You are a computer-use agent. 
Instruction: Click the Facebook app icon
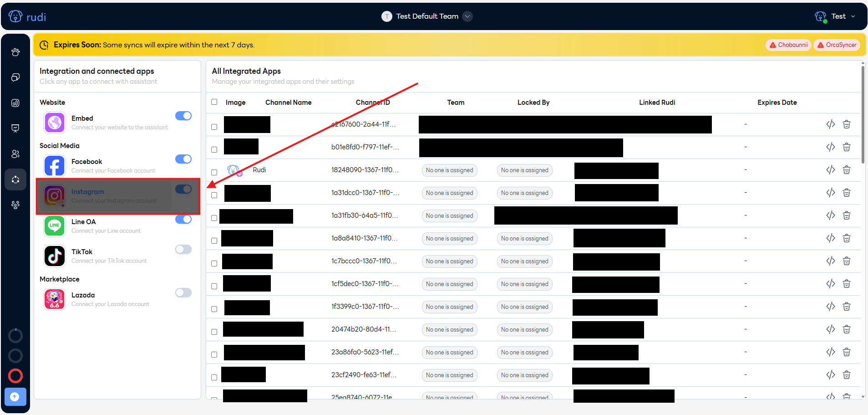tap(55, 166)
